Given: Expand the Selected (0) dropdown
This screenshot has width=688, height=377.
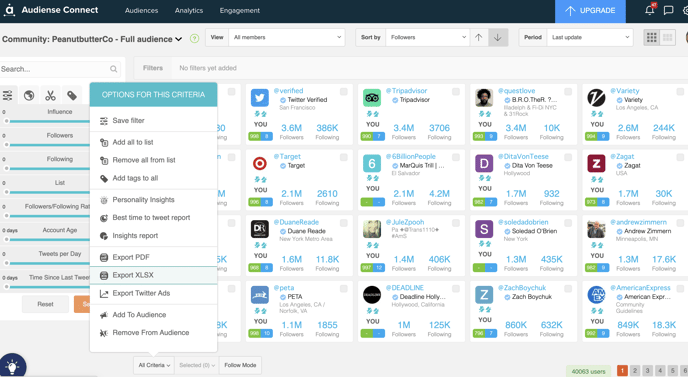Looking at the screenshot, I should pyautogui.click(x=197, y=365).
